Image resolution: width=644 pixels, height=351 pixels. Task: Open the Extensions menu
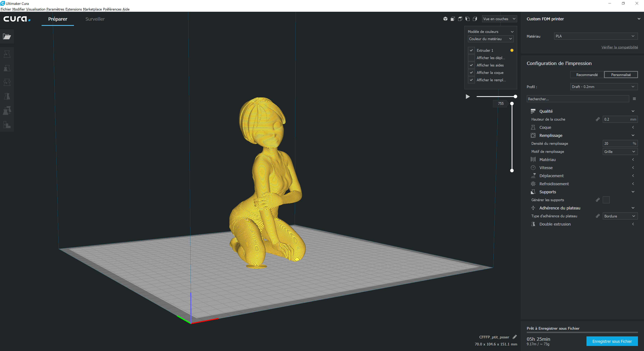click(73, 9)
